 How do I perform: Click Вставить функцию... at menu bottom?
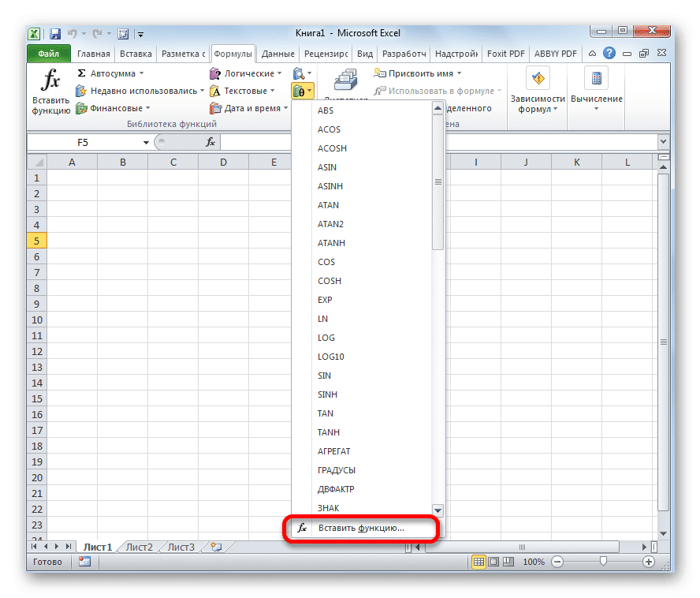click(x=362, y=528)
